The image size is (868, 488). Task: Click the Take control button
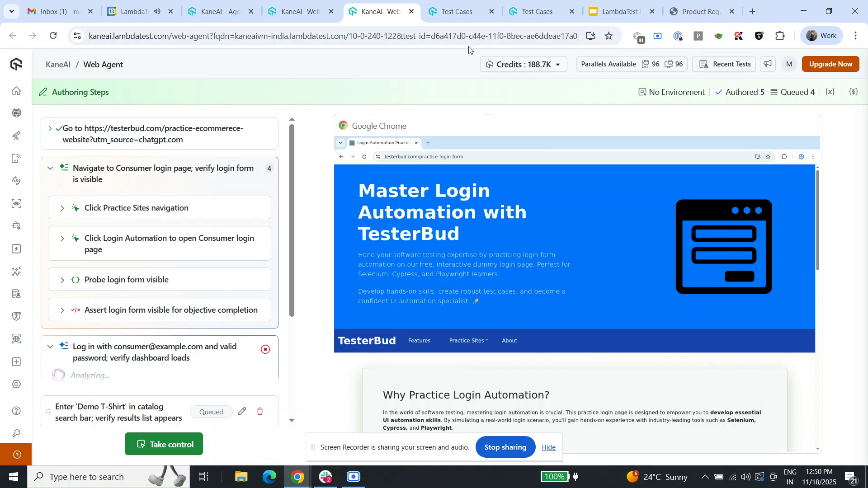(x=163, y=444)
